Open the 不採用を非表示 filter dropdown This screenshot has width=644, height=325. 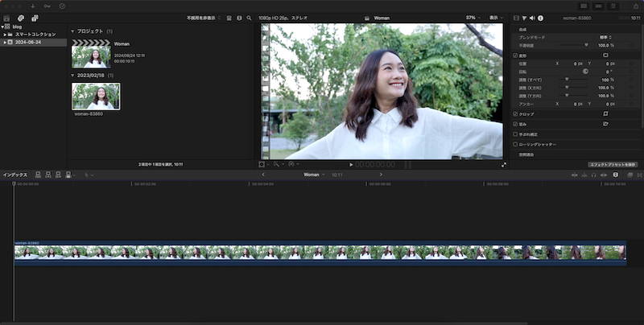point(204,18)
